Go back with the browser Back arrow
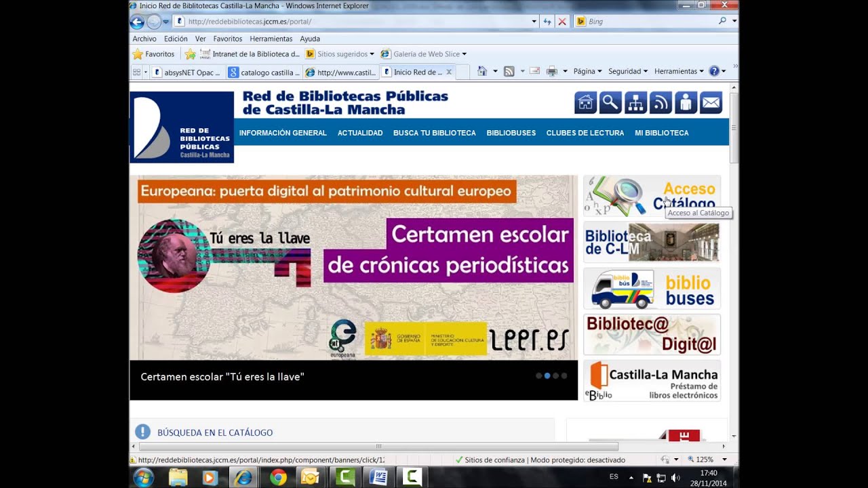 pyautogui.click(x=137, y=22)
